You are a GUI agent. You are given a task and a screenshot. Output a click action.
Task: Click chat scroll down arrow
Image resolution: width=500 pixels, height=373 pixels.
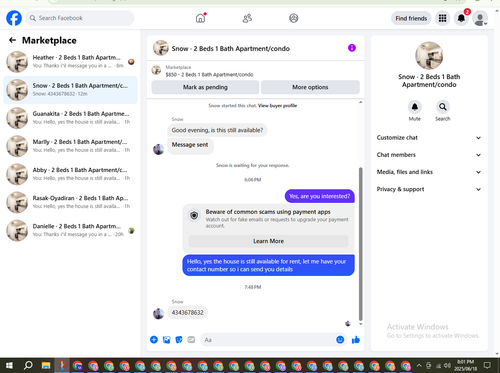click(x=360, y=324)
